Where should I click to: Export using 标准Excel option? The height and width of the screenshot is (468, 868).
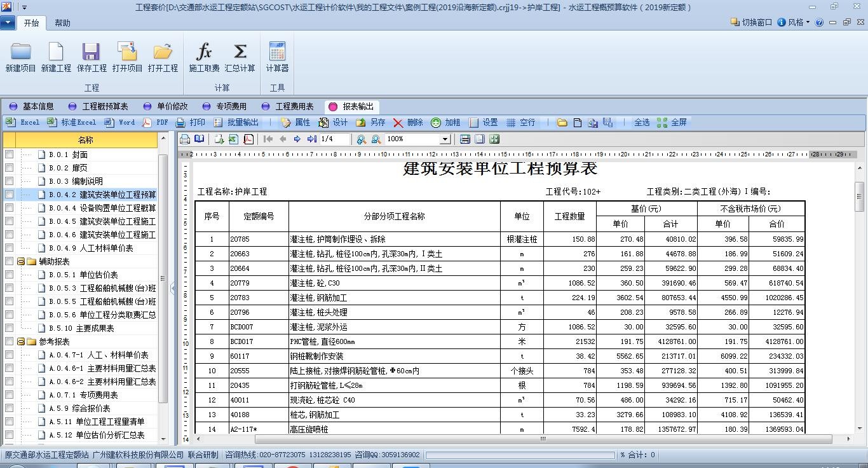point(71,122)
